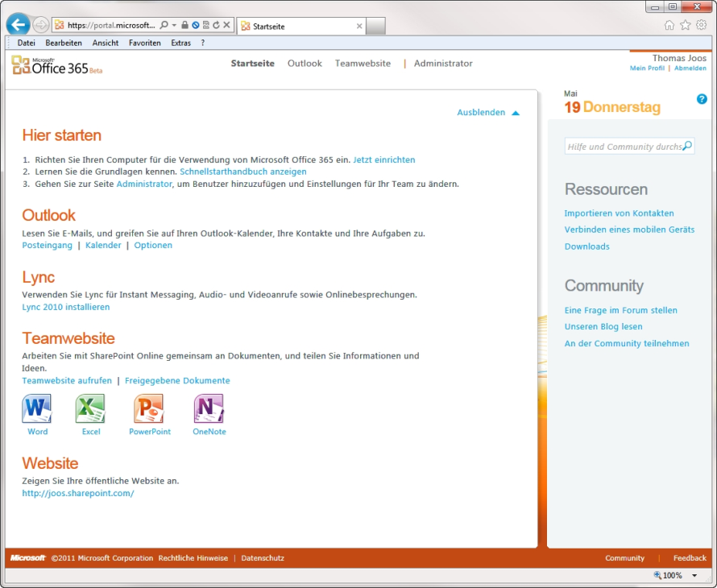Viewport: 717px width, 588px height.
Task: Open OneNote web app icon
Action: (209, 408)
